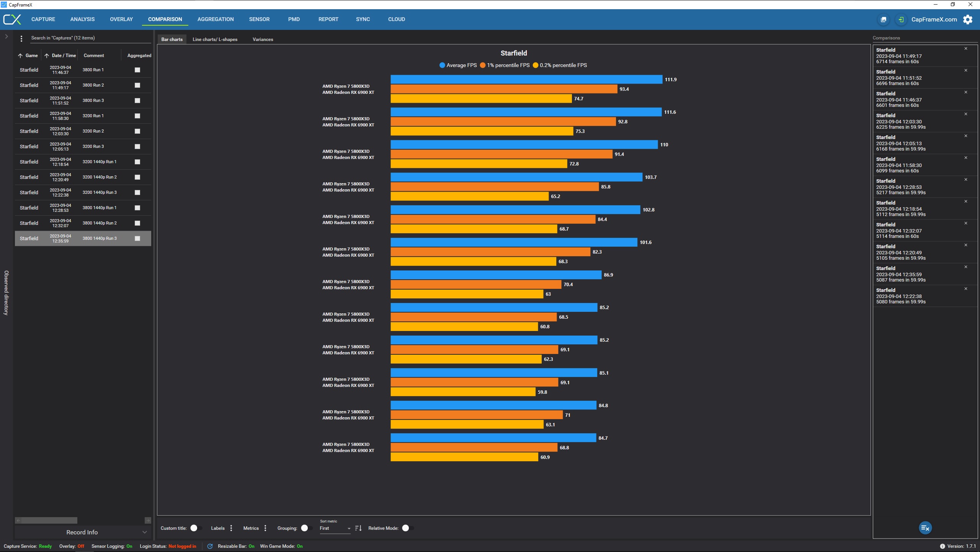Click the login icon beside CapFrameX.com
This screenshot has width=980, height=552.
coord(901,20)
